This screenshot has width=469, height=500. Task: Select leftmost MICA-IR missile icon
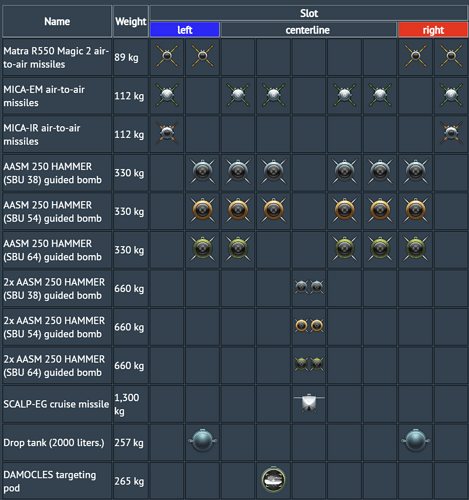[167, 133]
